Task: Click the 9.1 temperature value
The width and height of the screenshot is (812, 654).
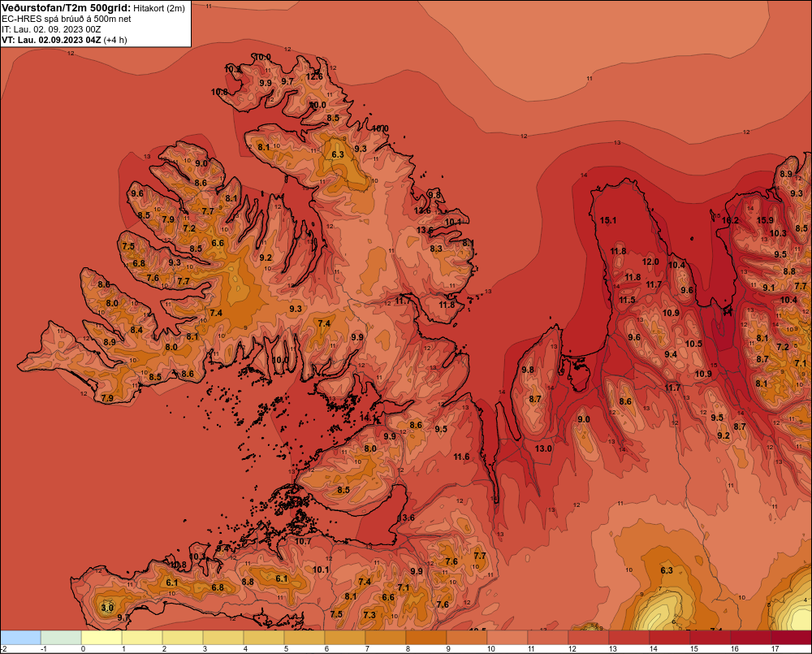Action: click(x=769, y=288)
